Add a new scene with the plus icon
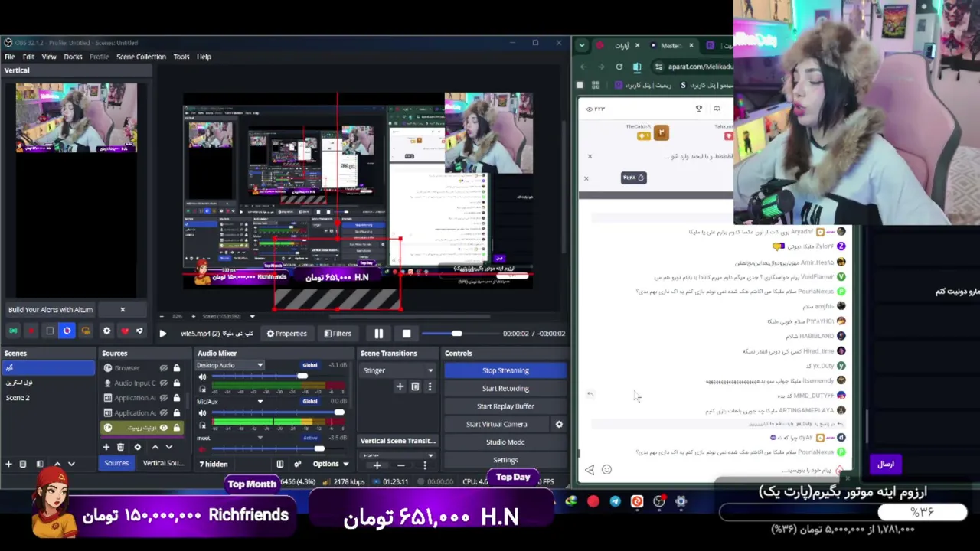 tap(8, 464)
